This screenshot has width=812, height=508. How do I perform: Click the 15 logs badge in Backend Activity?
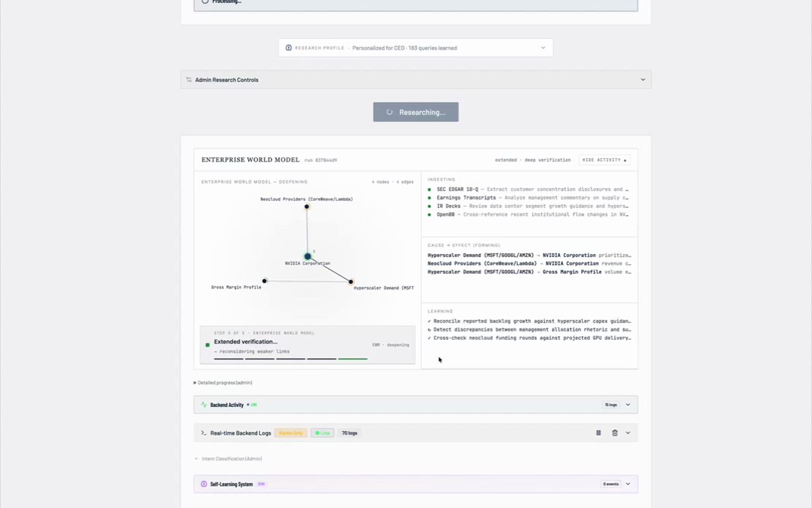point(611,404)
